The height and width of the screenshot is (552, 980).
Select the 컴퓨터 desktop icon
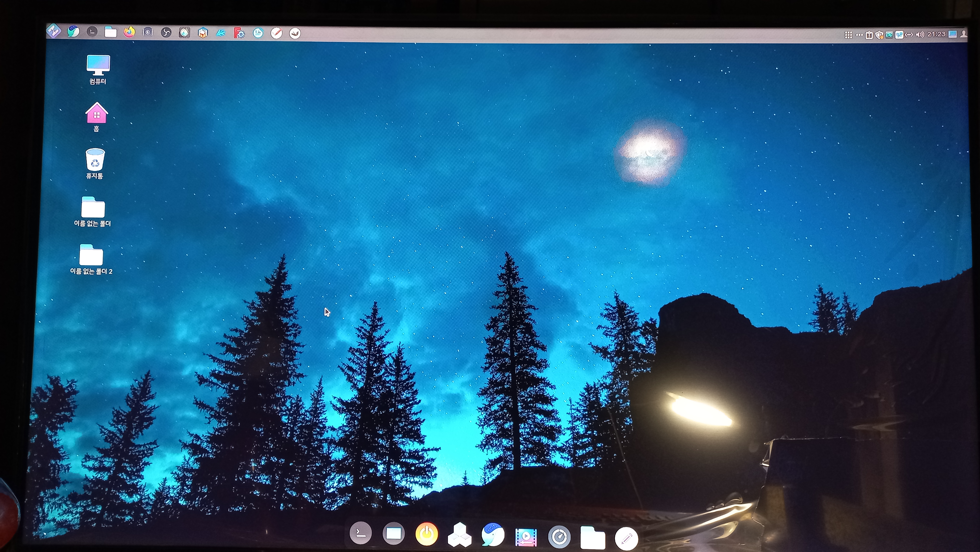coord(98,70)
